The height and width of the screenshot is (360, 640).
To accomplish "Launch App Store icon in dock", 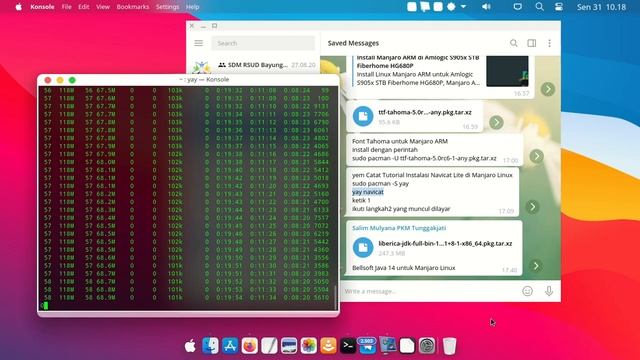I will tap(230, 346).
